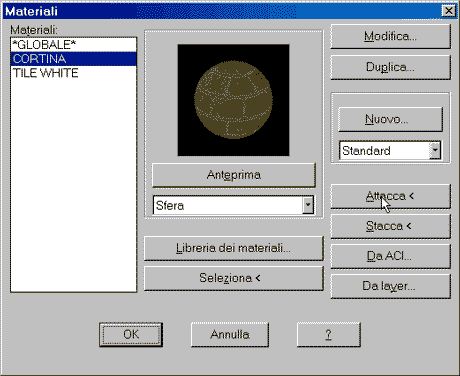Cancel with the Annulla button
This screenshot has width=460, height=376.
(x=230, y=334)
